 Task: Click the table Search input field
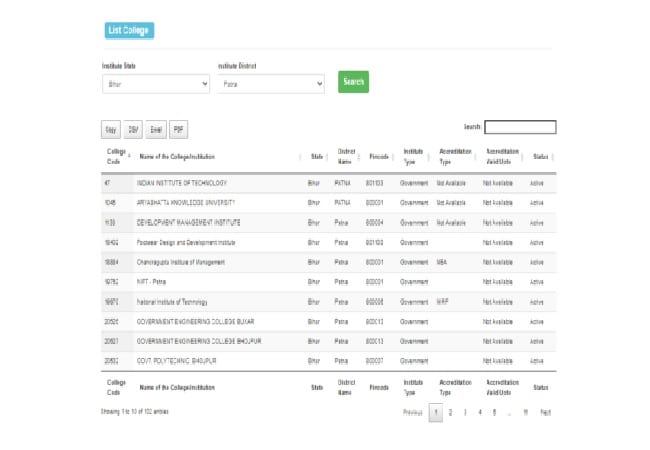520,127
